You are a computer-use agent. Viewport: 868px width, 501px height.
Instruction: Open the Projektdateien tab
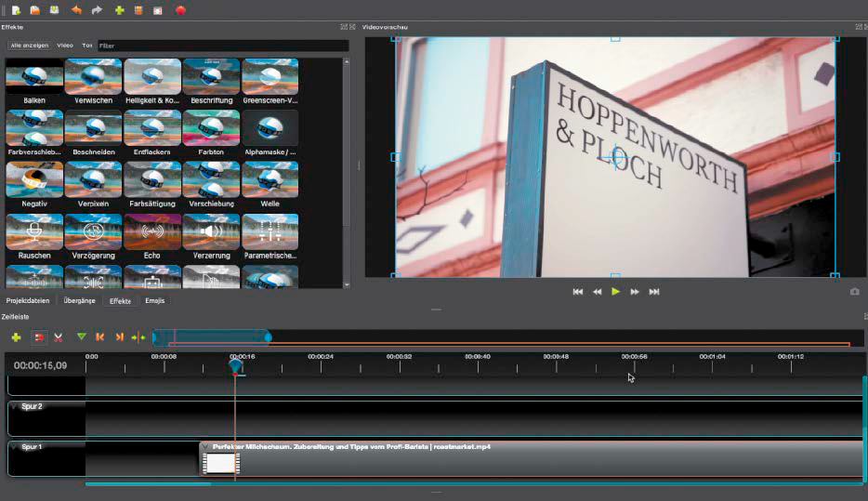point(28,300)
